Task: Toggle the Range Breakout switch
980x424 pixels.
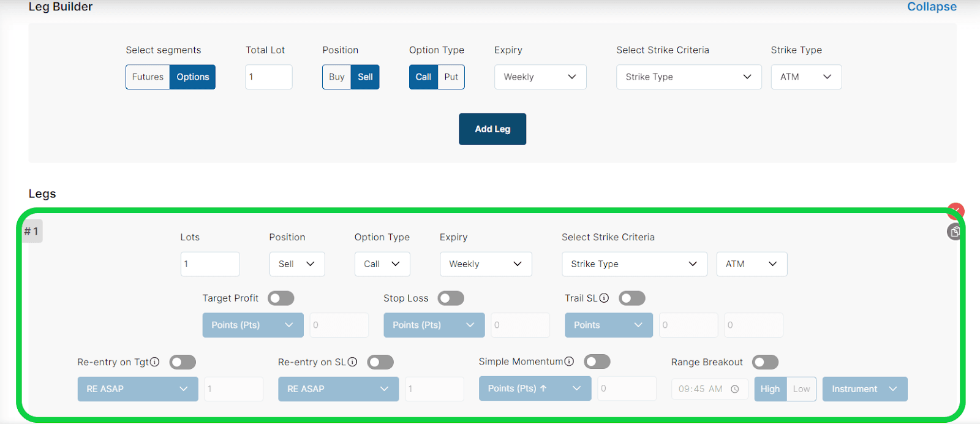Action: 765,362
